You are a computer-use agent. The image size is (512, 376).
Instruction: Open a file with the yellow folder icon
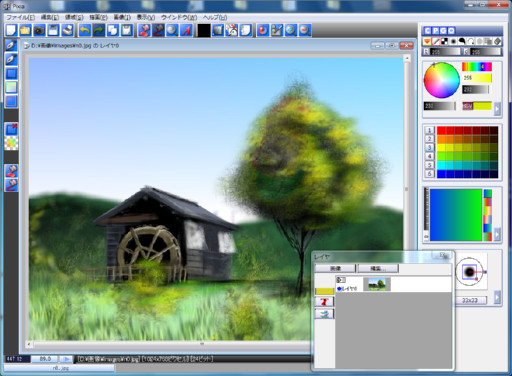pyautogui.click(x=25, y=30)
